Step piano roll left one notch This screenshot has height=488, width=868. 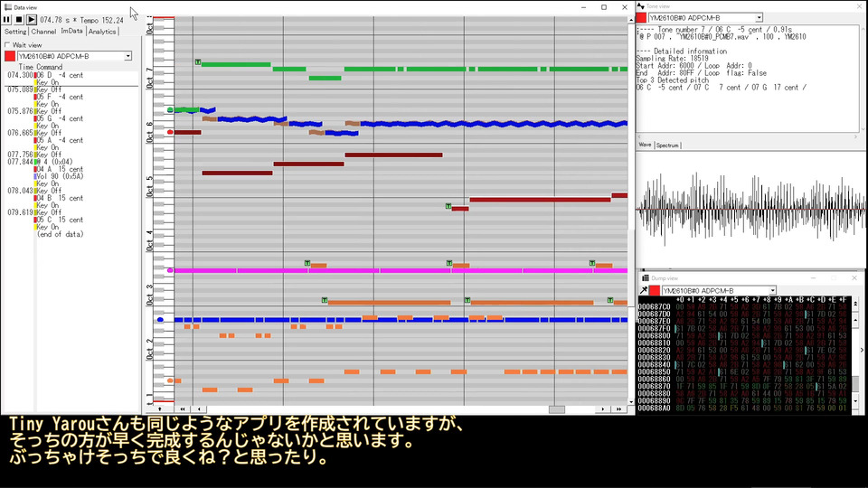198,408
